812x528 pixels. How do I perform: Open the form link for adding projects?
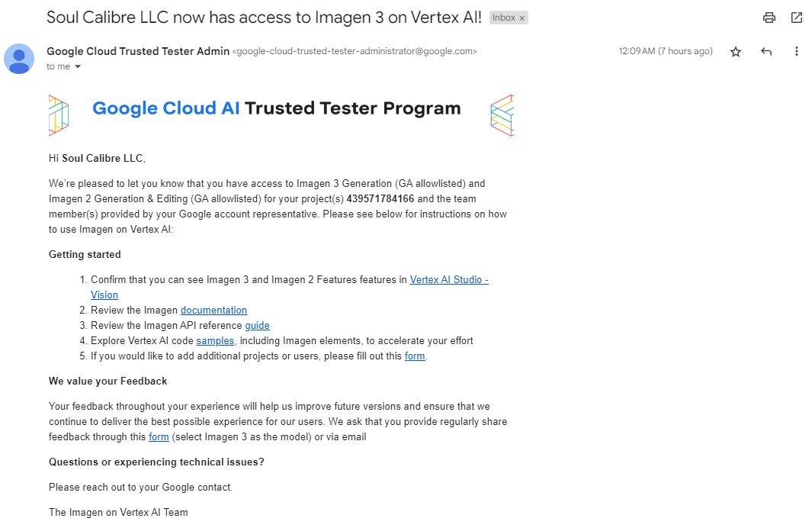point(415,356)
